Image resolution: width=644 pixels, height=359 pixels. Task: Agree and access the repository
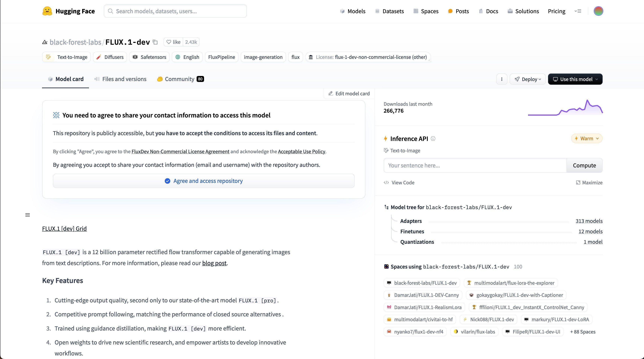click(203, 181)
